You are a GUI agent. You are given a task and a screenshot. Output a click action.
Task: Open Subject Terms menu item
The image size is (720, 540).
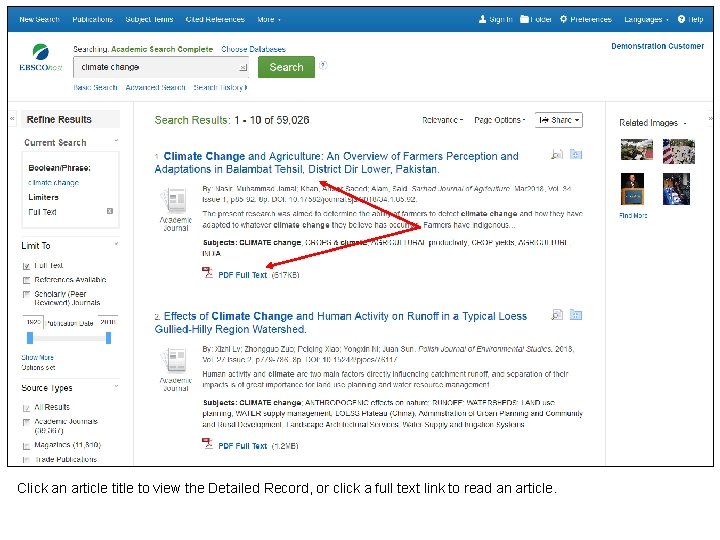click(149, 19)
